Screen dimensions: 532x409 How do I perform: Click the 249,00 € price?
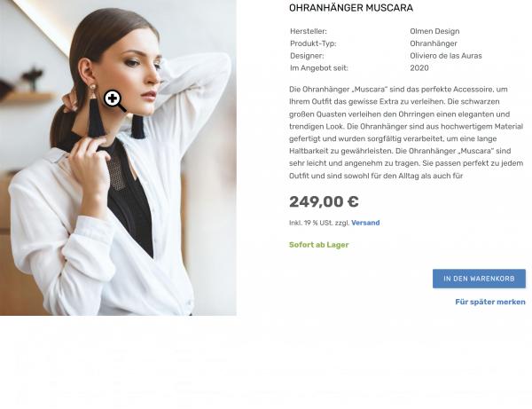click(x=324, y=201)
